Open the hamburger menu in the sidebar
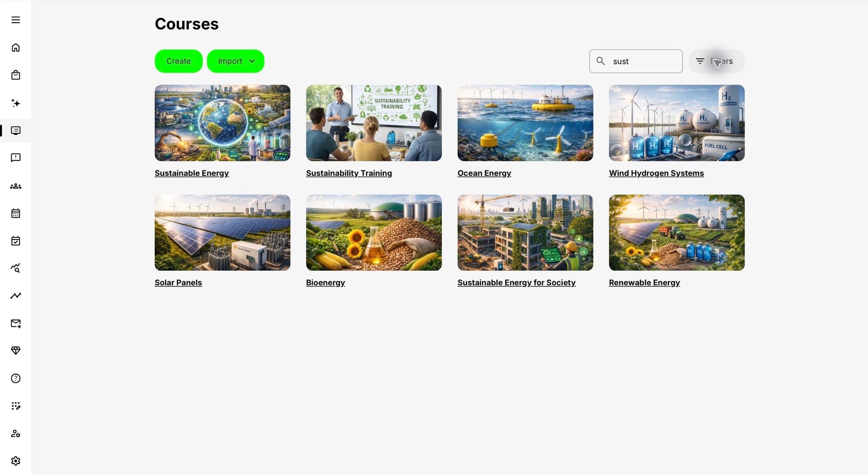 click(x=16, y=20)
